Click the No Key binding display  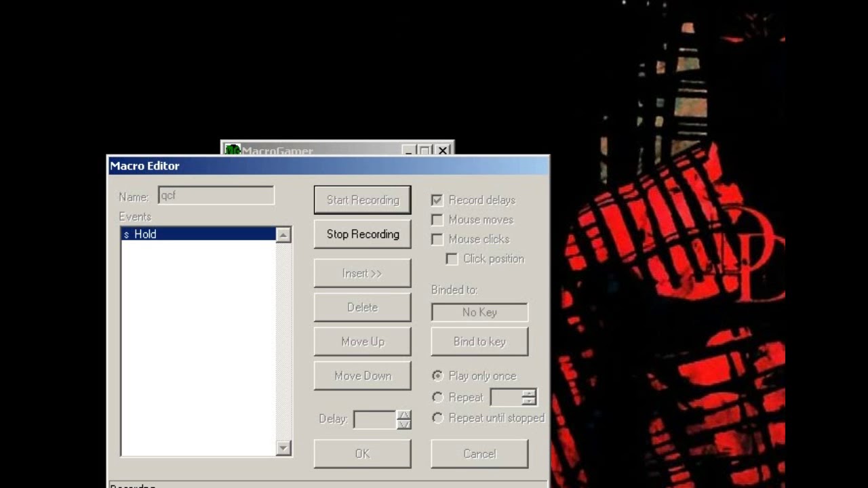click(479, 312)
